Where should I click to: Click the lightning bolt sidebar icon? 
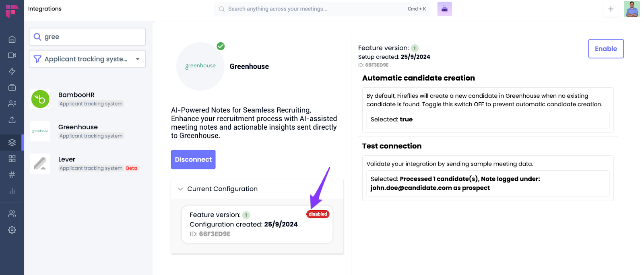(x=12, y=71)
